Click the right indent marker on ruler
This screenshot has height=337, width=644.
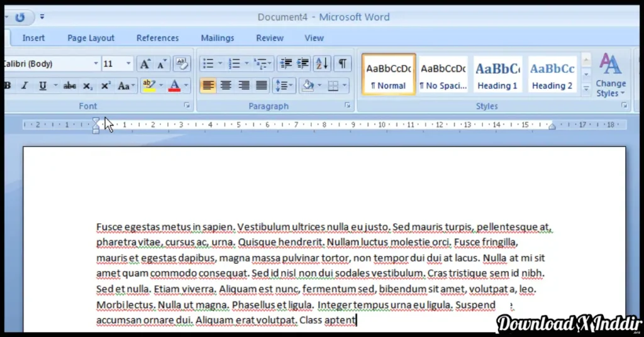(552, 126)
